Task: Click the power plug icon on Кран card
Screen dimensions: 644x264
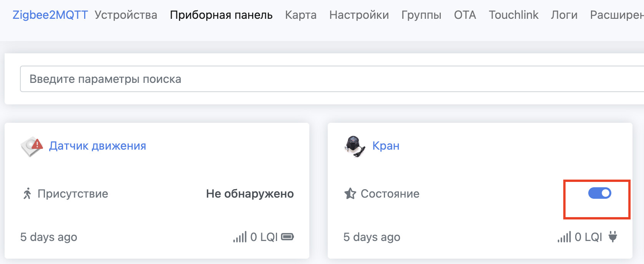Action: click(x=613, y=237)
